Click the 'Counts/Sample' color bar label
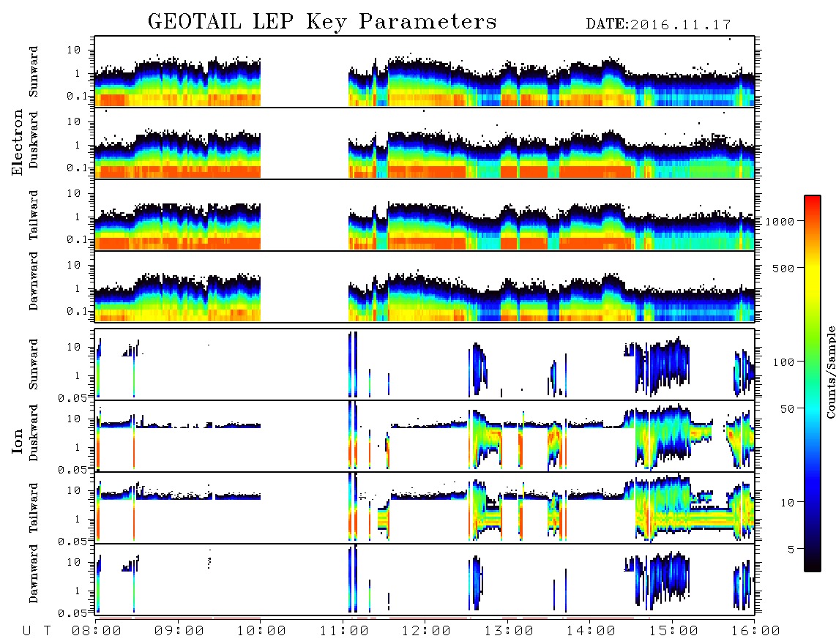Image resolution: width=836 pixels, height=644 pixels. 830,372
